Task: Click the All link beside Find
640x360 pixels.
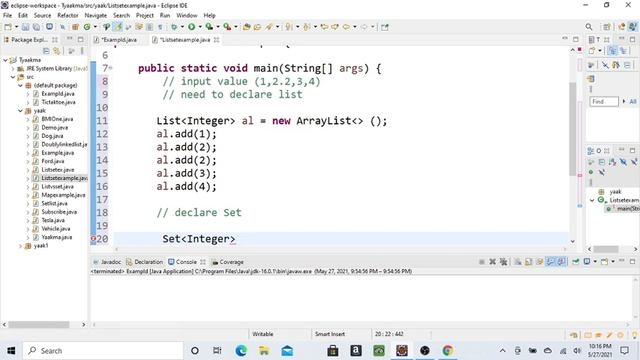Action: point(633,101)
